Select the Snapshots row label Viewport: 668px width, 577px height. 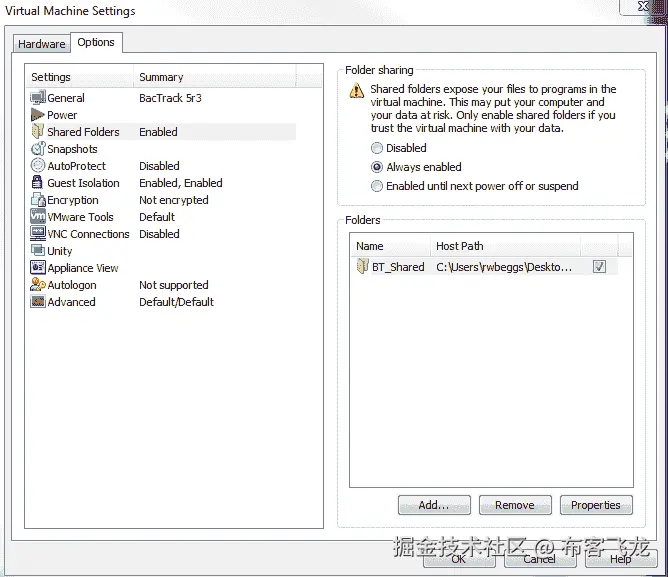[72, 149]
